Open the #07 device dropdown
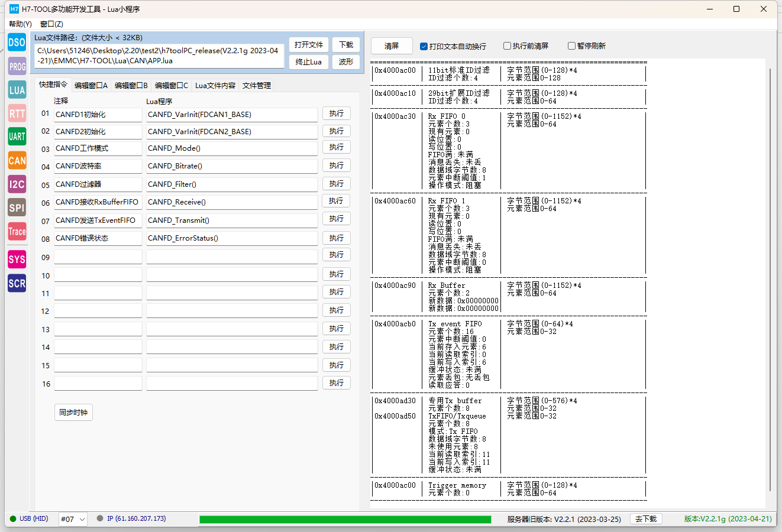Screen dimensions: 782x532 (73, 519)
